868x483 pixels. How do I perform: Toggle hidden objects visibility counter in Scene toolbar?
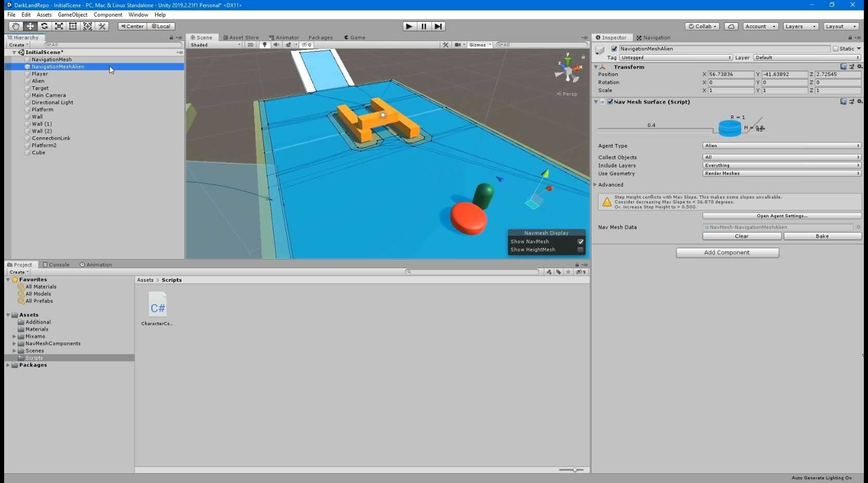coord(307,45)
